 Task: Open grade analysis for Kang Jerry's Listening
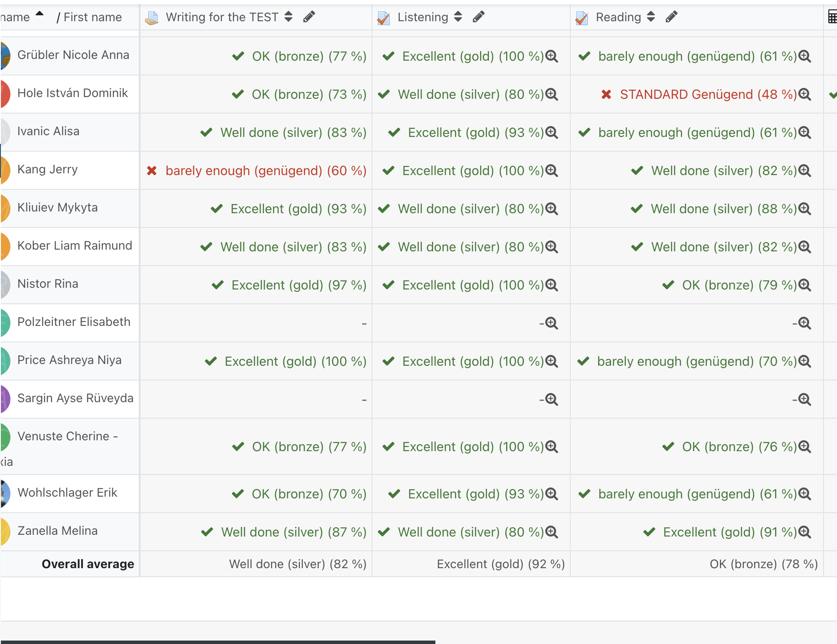pos(552,170)
